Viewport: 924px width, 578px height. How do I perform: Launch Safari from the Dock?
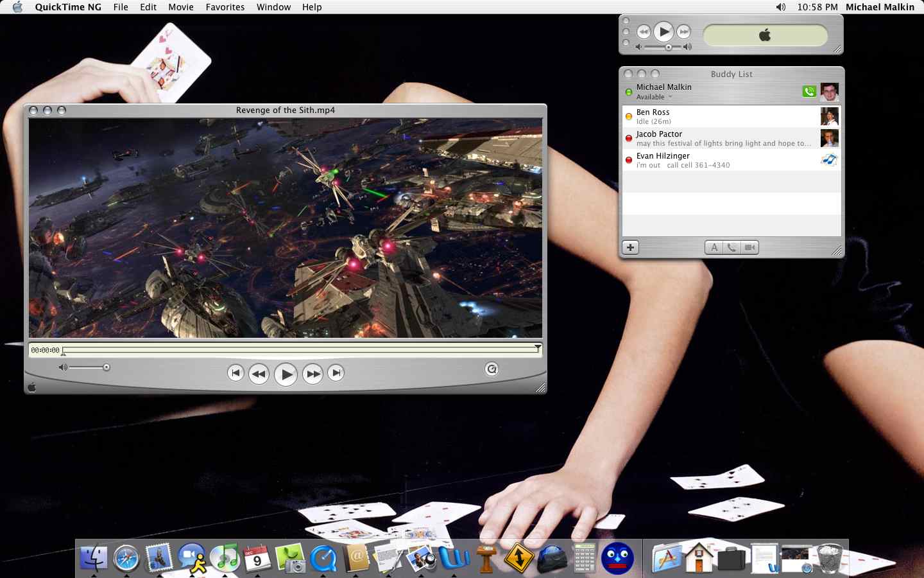coord(126,557)
